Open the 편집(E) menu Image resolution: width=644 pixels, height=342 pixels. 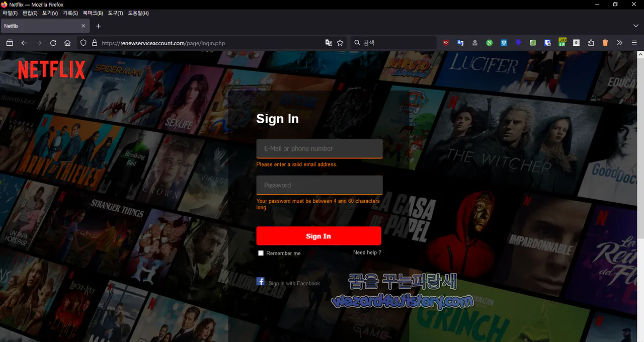(x=30, y=13)
